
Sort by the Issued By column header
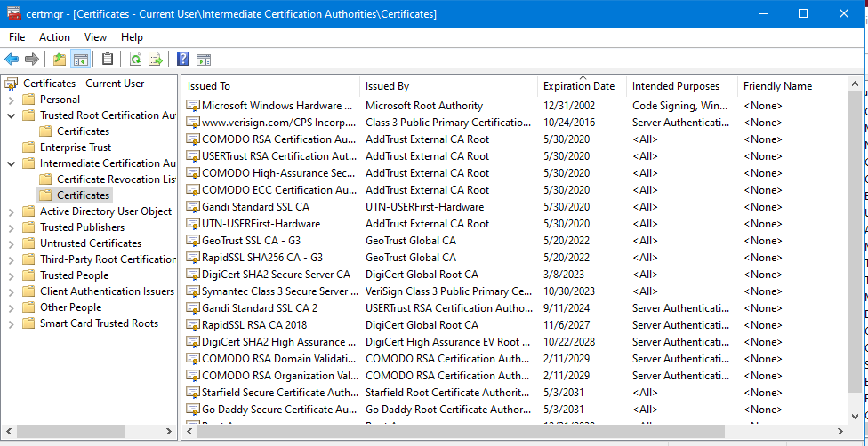click(448, 86)
